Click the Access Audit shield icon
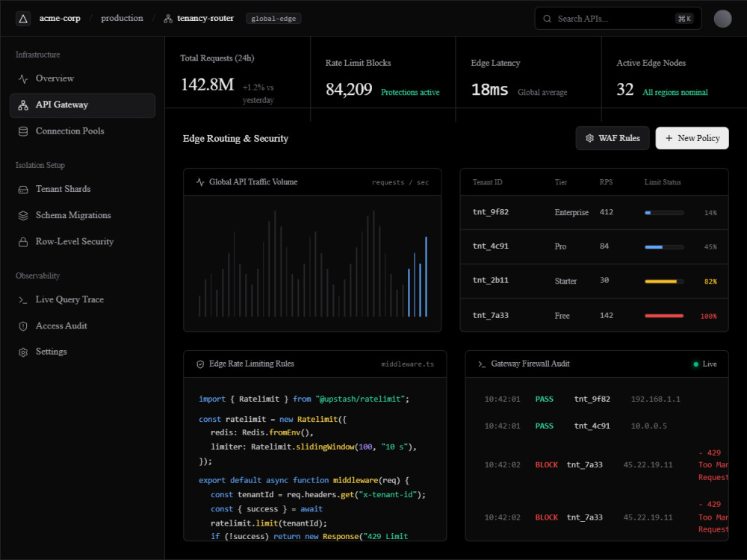This screenshot has height=560, width=747. click(x=23, y=326)
